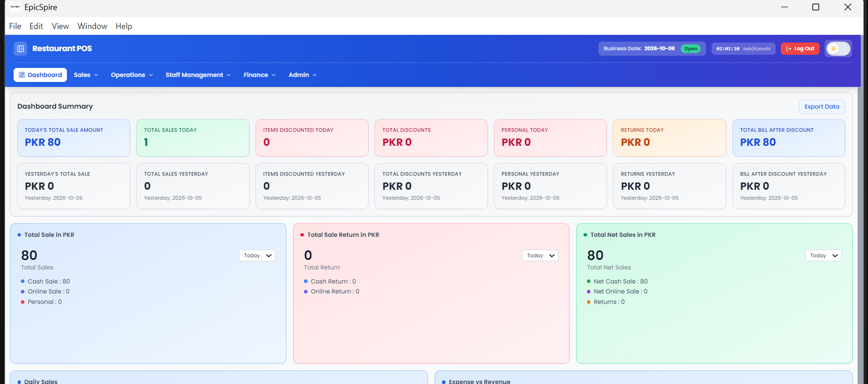Open the Today dropdown in Total Sale Return card
This screenshot has width=868, height=384.
(540, 255)
